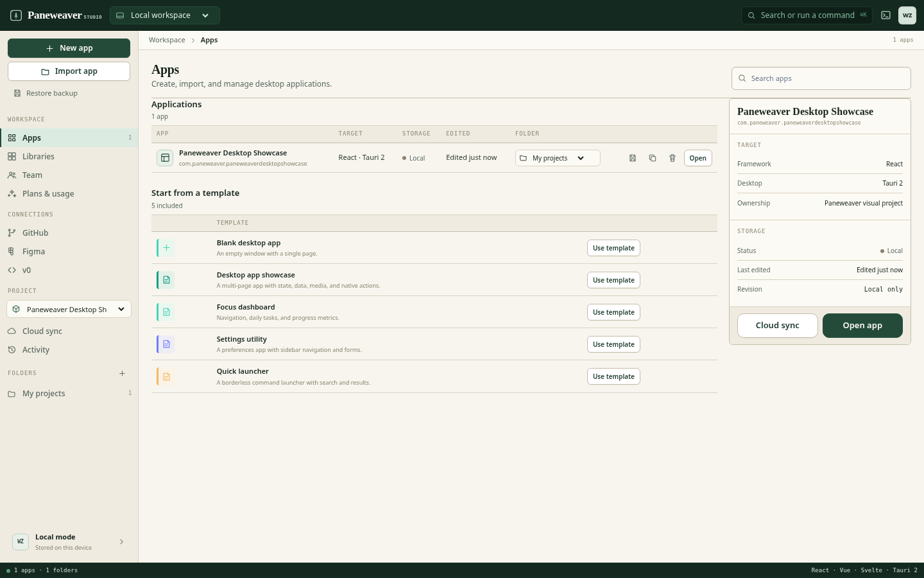The height and width of the screenshot is (578, 924).
Task: Click the Workspace breadcrumb
Action: (167, 40)
